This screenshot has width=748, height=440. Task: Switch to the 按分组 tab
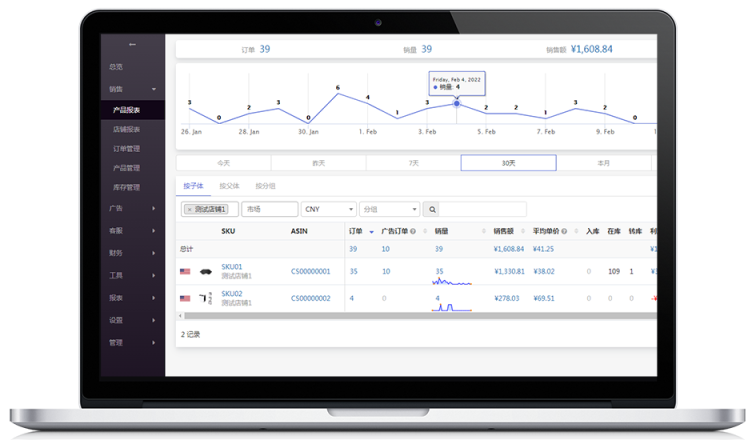[265, 186]
